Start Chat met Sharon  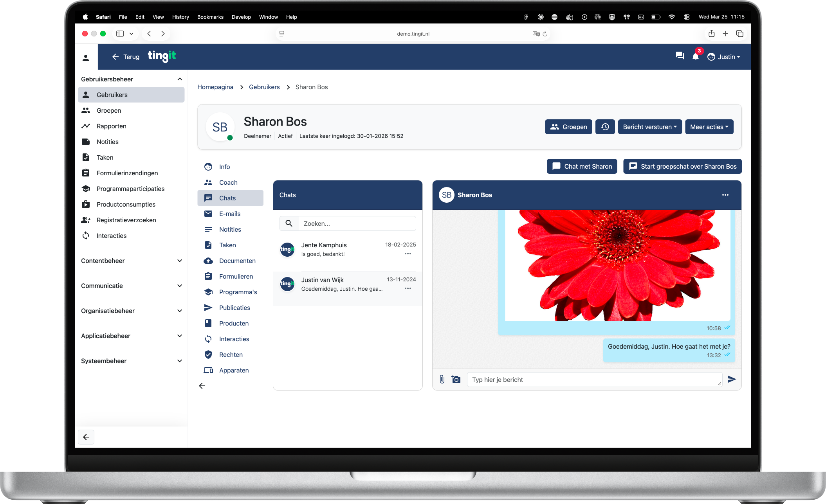[x=582, y=166]
